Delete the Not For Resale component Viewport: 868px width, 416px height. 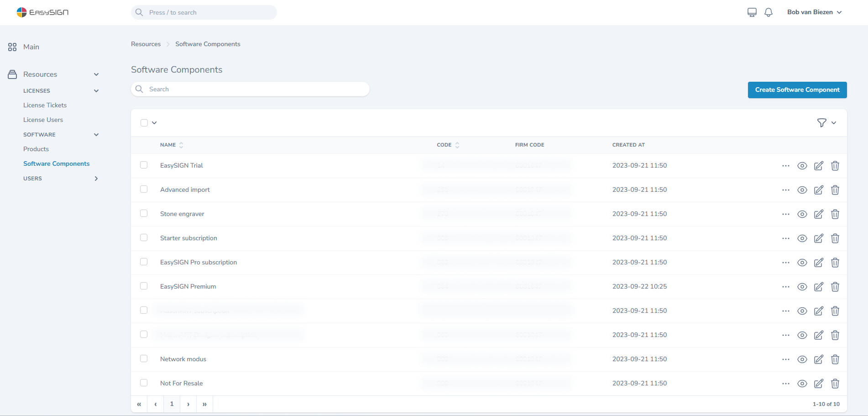tap(835, 384)
